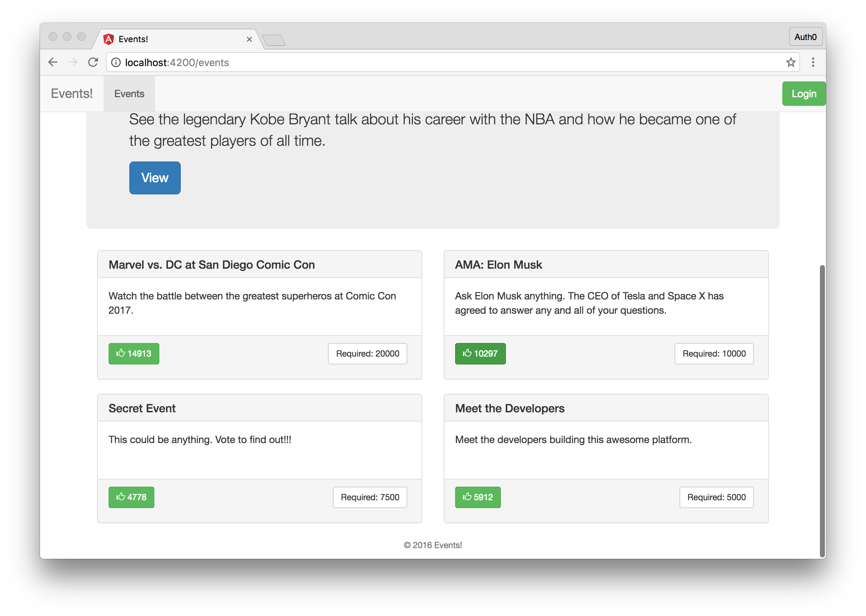Click the Required: 7500 button

370,497
